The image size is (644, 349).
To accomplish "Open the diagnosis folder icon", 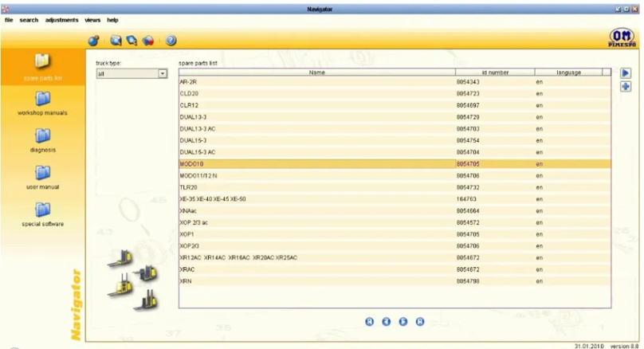I will (43, 136).
